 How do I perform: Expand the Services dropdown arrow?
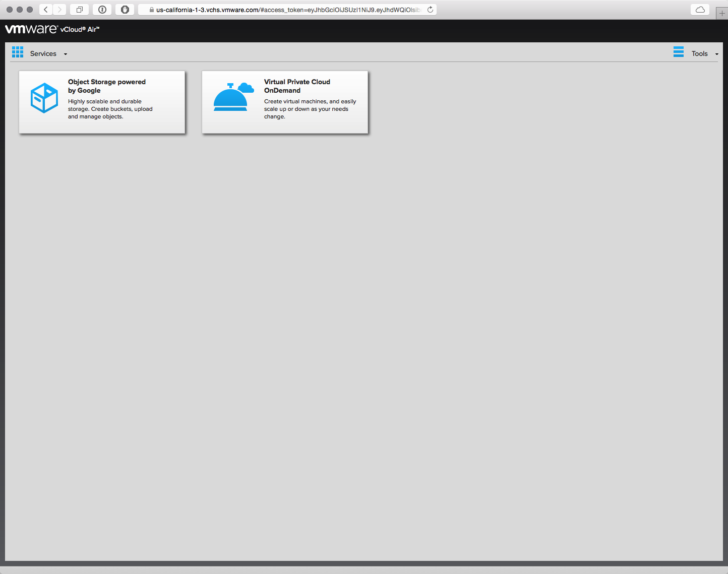(x=66, y=54)
